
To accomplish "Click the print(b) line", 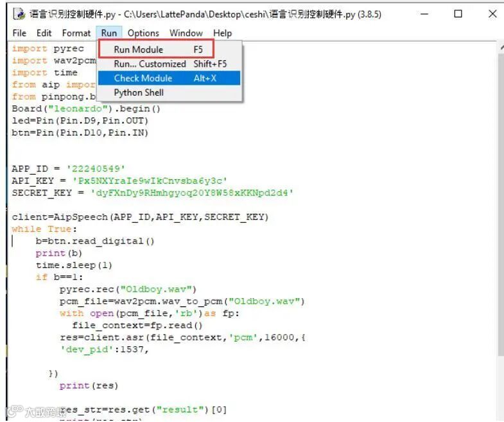I will (x=59, y=253).
